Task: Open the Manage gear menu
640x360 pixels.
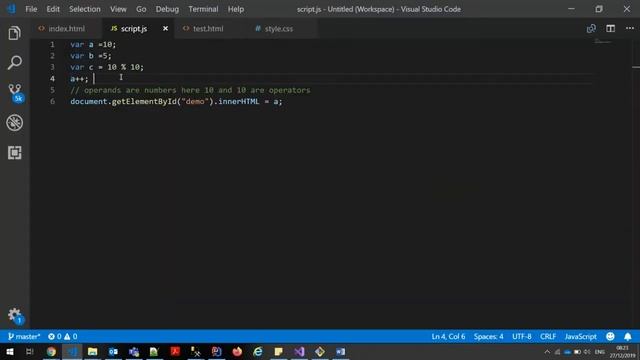Action: tap(15, 316)
